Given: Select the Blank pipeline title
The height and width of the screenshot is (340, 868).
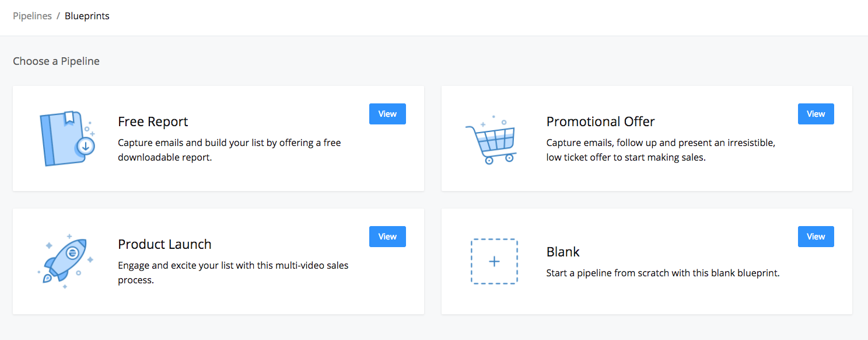Looking at the screenshot, I should coord(563,252).
